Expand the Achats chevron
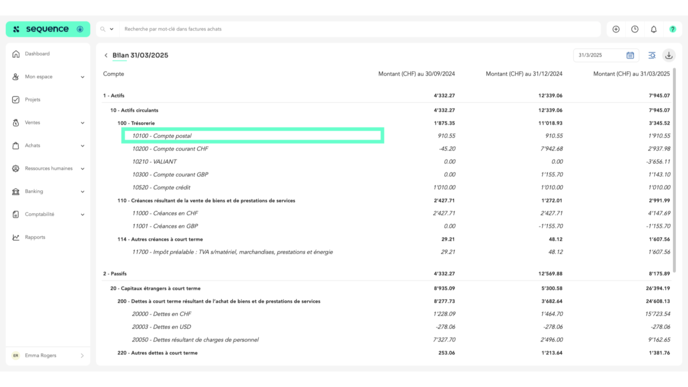Viewport: 688px width, 387px height. pyautogui.click(x=82, y=146)
